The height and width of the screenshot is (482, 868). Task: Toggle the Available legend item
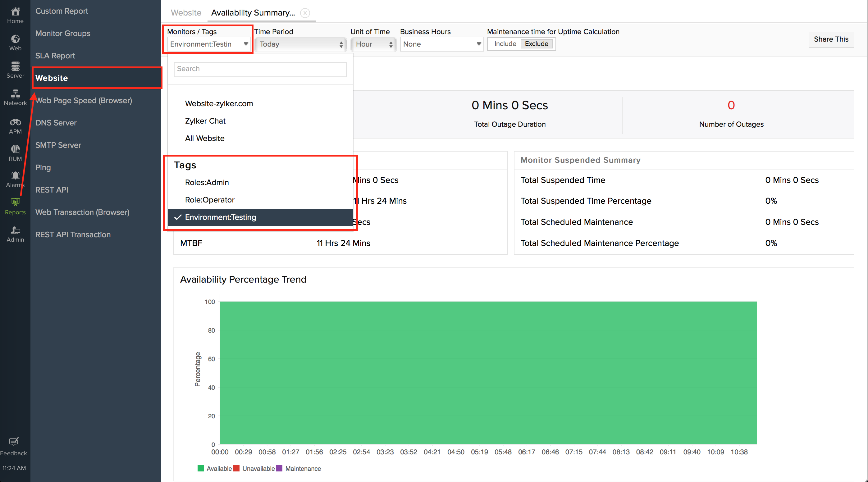tap(219, 469)
